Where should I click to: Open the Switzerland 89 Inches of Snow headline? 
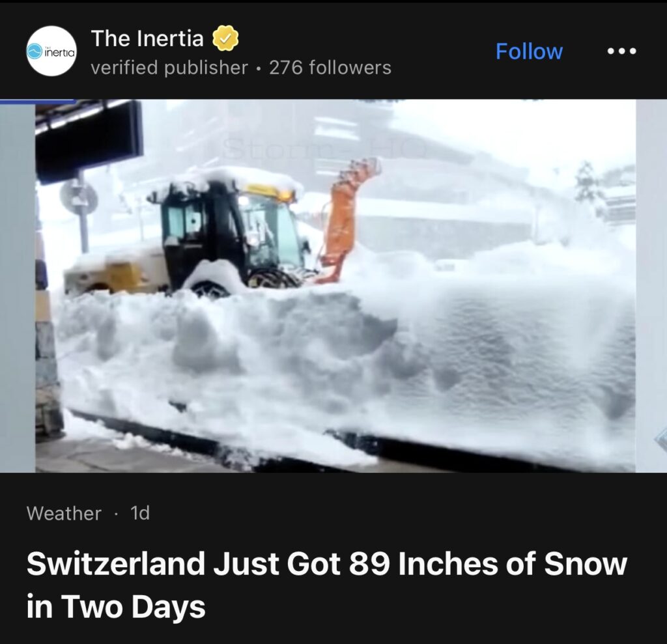(x=327, y=585)
